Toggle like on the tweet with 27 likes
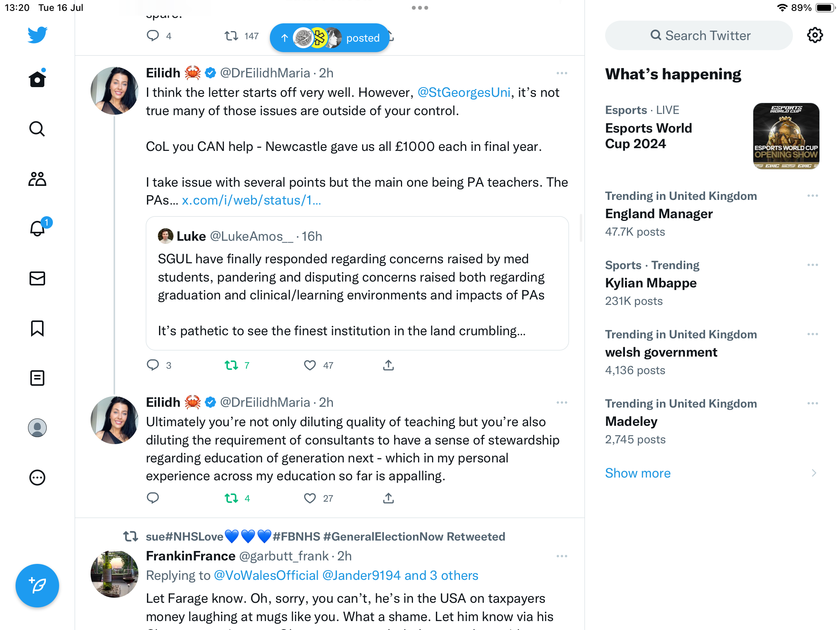The height and width of the screenshot is (630, 840). pos(310,498)
